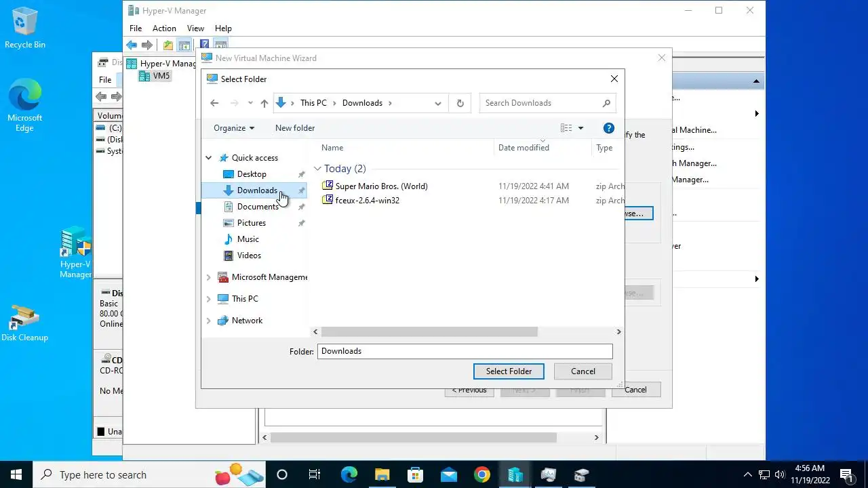Open the recent locations dropdown arrow
Image resolution: width=868 pixels, height=488 pixels.
pos(250,103)
